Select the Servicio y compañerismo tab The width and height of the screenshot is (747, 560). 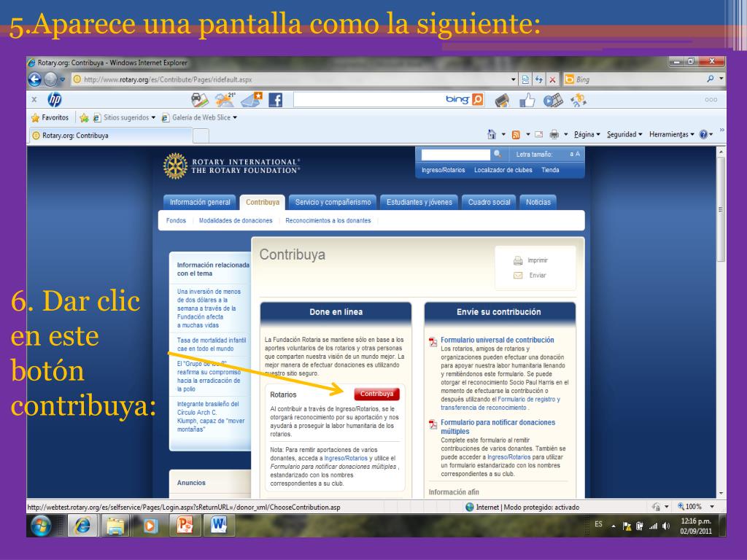[x=333, y=203]
